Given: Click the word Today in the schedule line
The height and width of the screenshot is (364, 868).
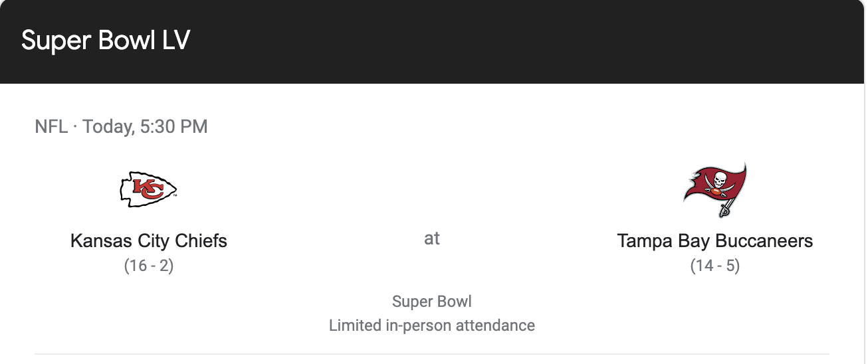Looking at the screenshot, I should click(106, 126).
